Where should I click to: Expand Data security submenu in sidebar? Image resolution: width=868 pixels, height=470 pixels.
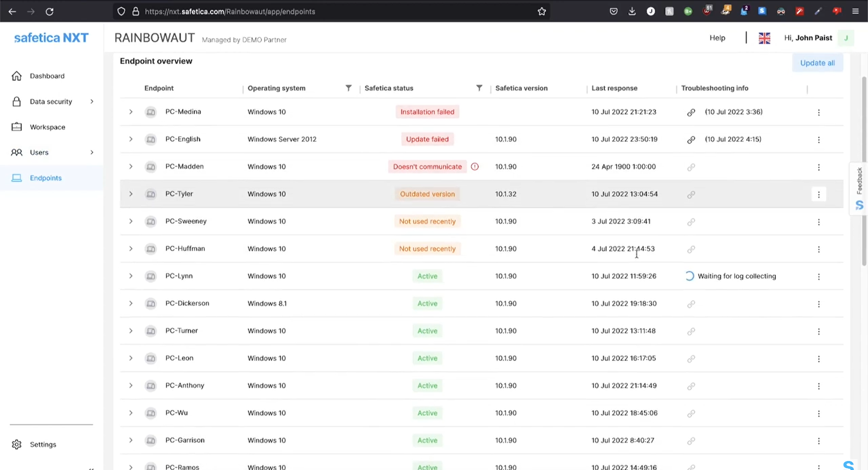coord(92,102)
